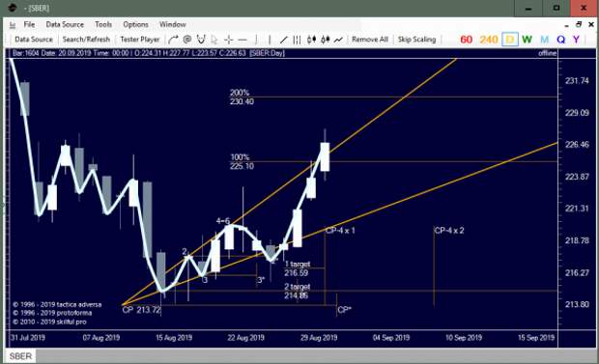The width and height of the screenshot is (599, 364).
Task: Select the spiral tool icon
Action: [x=186, y=40]
